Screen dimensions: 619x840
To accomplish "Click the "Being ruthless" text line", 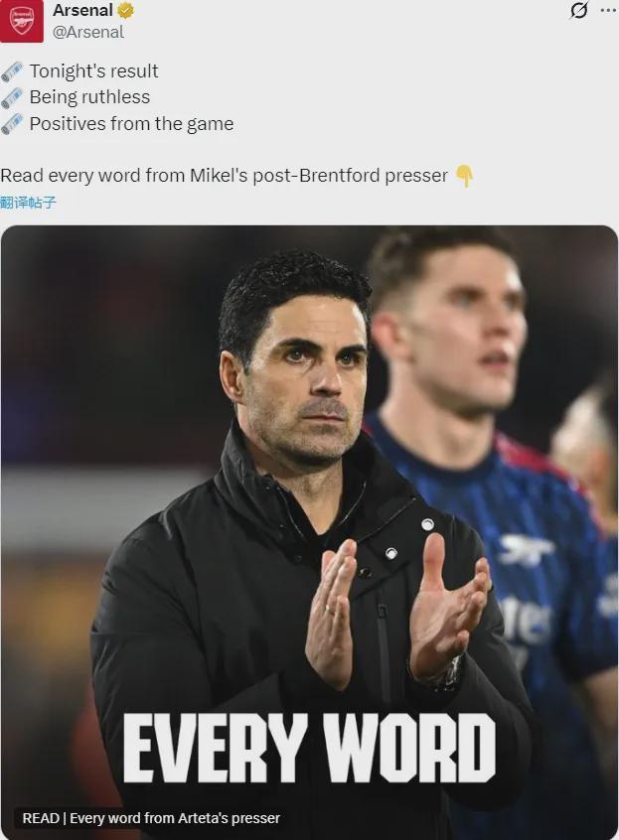I will click(x=89, y=97).
